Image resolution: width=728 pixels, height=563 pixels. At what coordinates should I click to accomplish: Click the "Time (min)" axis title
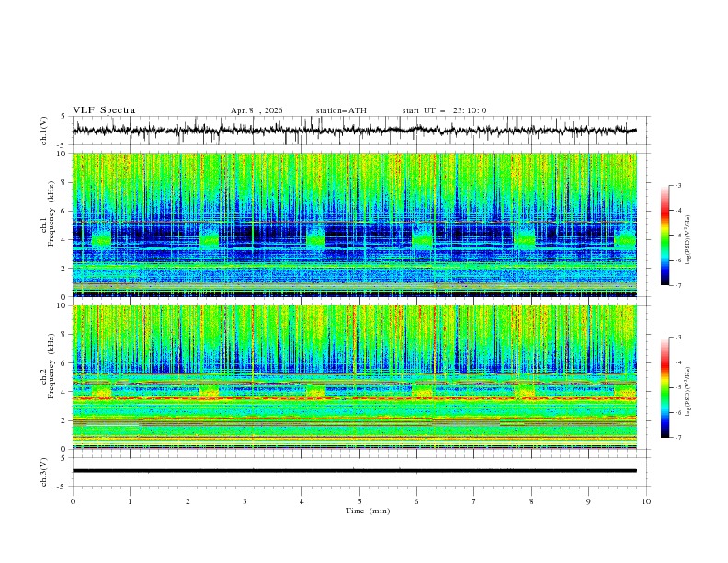coord(368,511)
